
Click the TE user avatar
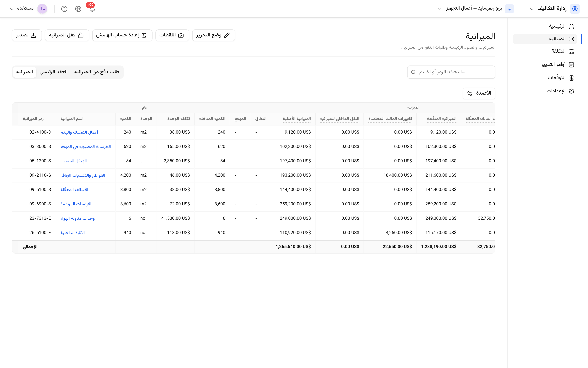coord(42,8)
